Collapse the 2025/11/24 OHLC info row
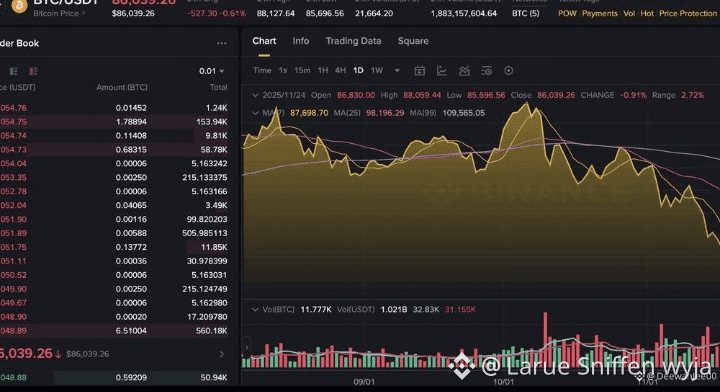Image resolution: width=720 pixels, height=392 pixels. (x=255, y=95)
